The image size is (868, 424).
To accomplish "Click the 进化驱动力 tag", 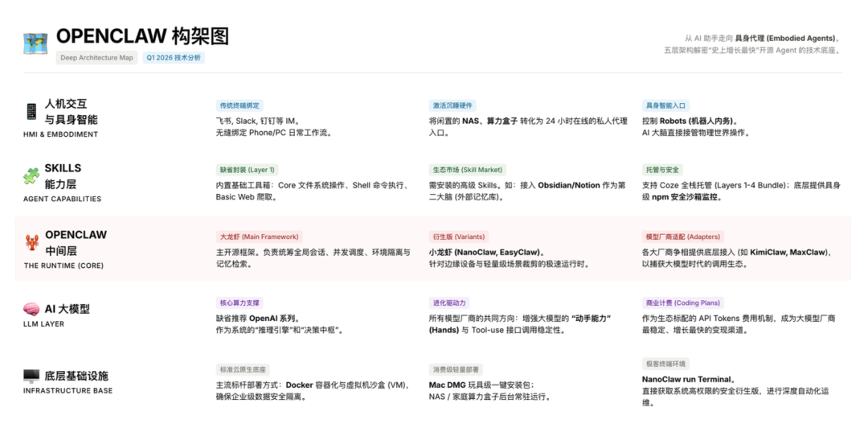I will (x=449, y=303).
